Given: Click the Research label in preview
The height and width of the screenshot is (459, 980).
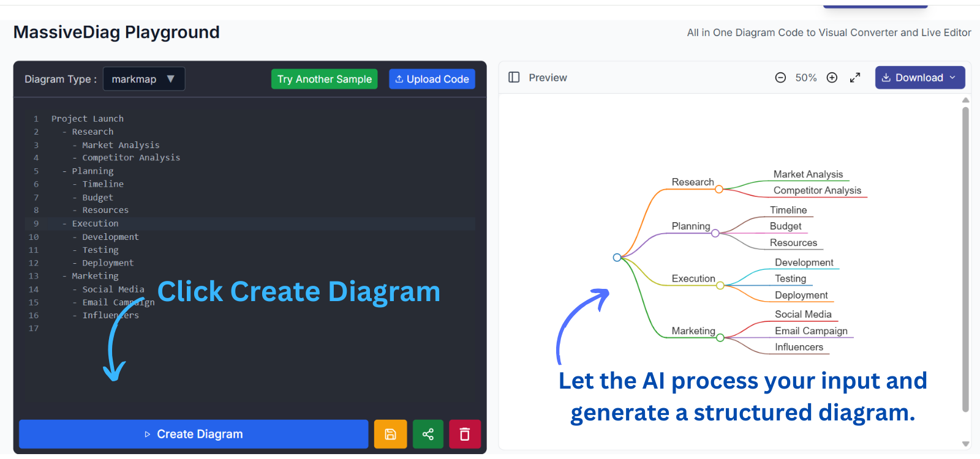Looking at the screenshot, I should click(x=693, y=182).
